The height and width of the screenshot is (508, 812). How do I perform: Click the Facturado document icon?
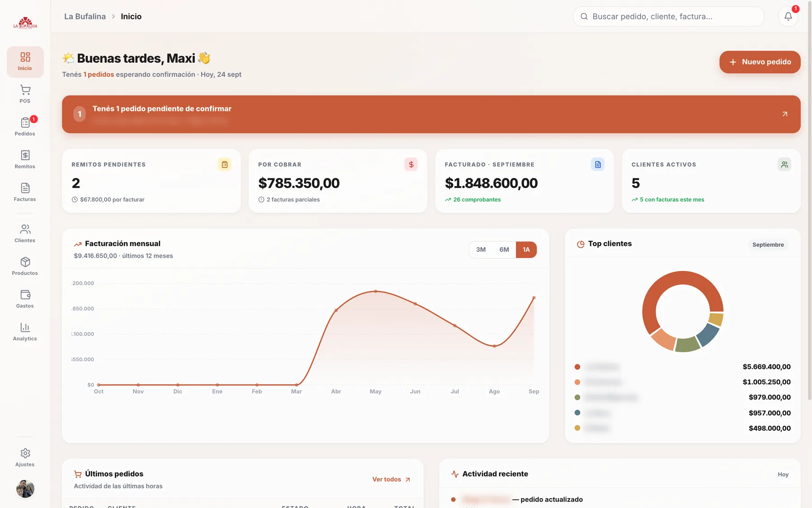(x=598, y=164)
